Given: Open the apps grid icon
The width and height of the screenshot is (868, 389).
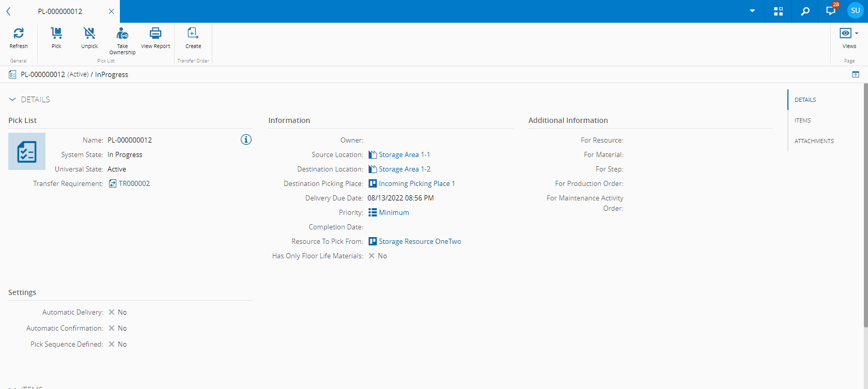Looking at the screenshot, I should 779,11.
